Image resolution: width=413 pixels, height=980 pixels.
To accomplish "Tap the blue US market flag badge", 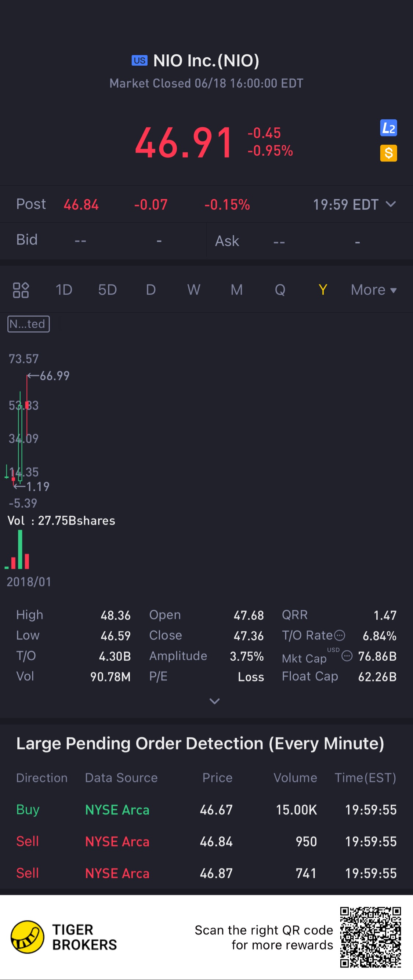I will coord(139,61).
